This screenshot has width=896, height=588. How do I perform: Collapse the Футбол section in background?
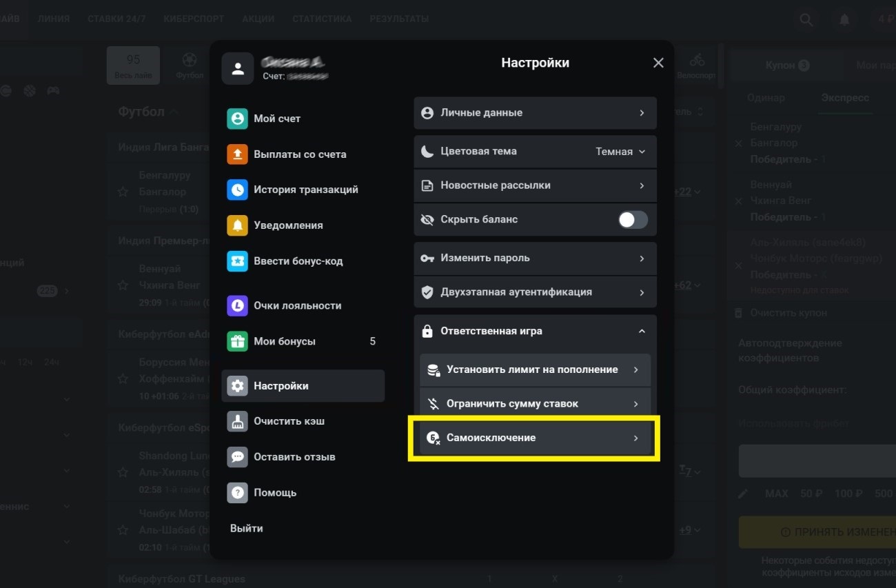point(174,112)
